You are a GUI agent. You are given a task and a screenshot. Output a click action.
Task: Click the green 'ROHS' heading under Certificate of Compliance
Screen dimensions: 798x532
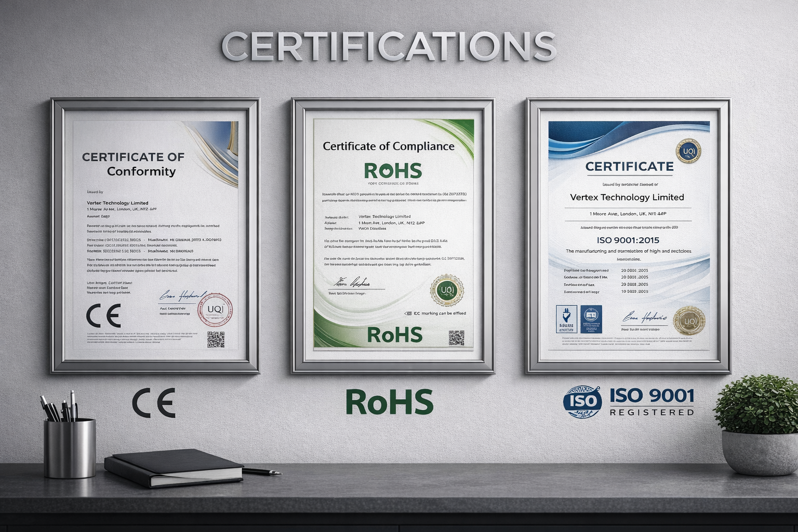(x=393, y=170)
